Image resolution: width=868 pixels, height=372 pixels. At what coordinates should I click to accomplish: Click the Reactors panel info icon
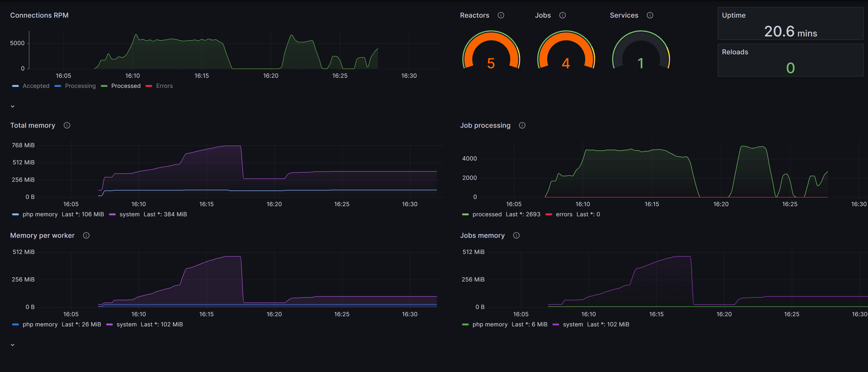(501, 15)
